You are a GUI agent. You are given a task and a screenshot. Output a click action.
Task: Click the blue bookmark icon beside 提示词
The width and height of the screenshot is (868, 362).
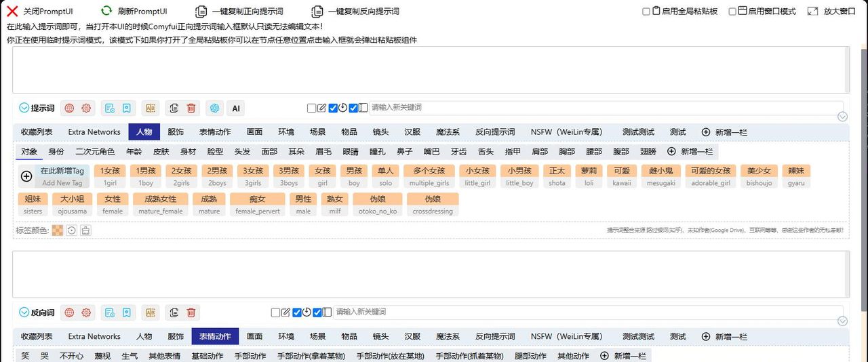126,108
